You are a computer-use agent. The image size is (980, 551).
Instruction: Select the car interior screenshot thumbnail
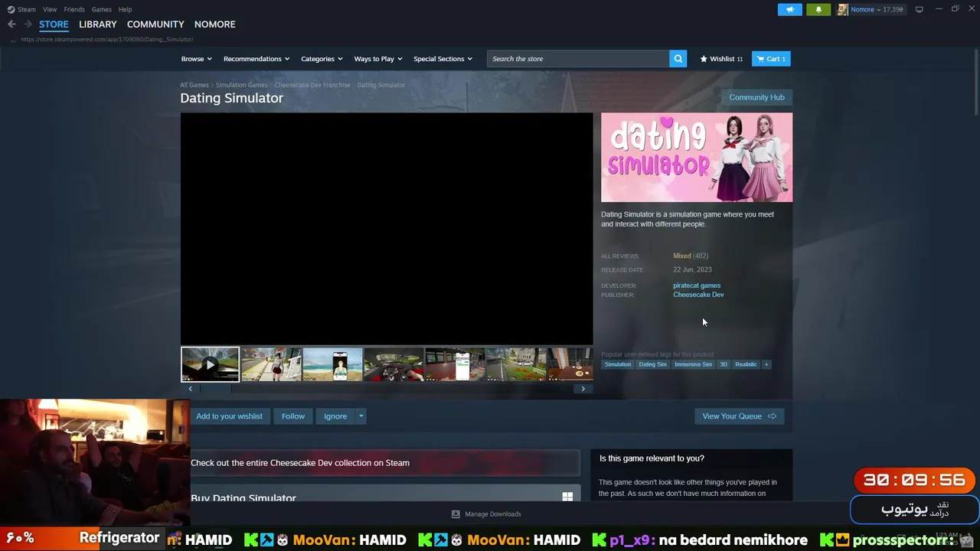(x=394, y=364)
